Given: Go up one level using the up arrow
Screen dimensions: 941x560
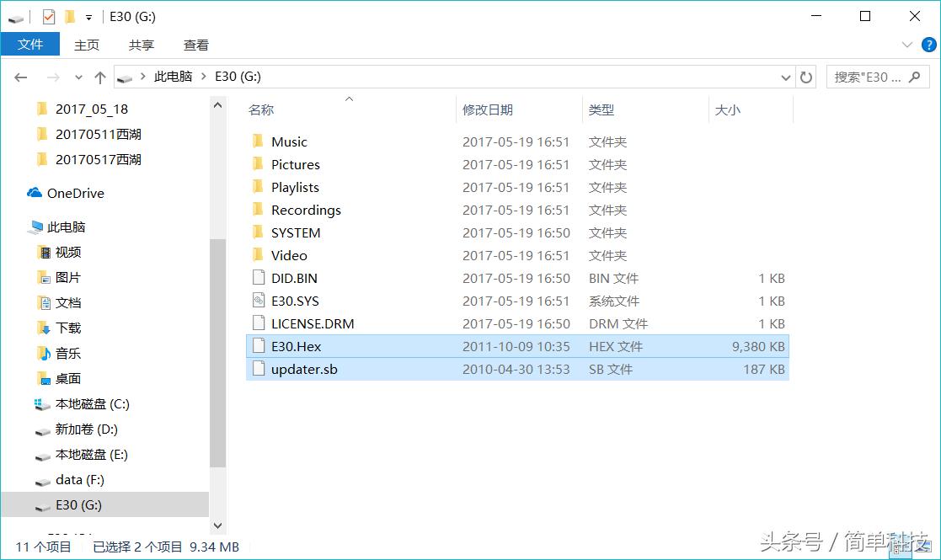Looking at the screenshot, I should pyautogui.click(x=99, y=77).
